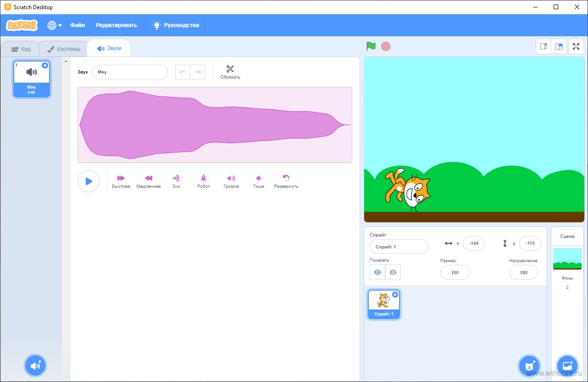
Task: Click the Обрезать scissors tool
Action: click(x=230, y=72)
